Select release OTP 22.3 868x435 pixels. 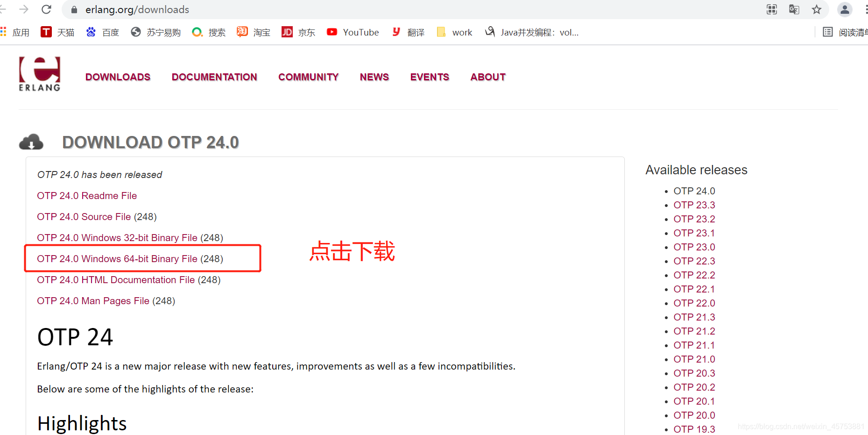coord(694,261)
